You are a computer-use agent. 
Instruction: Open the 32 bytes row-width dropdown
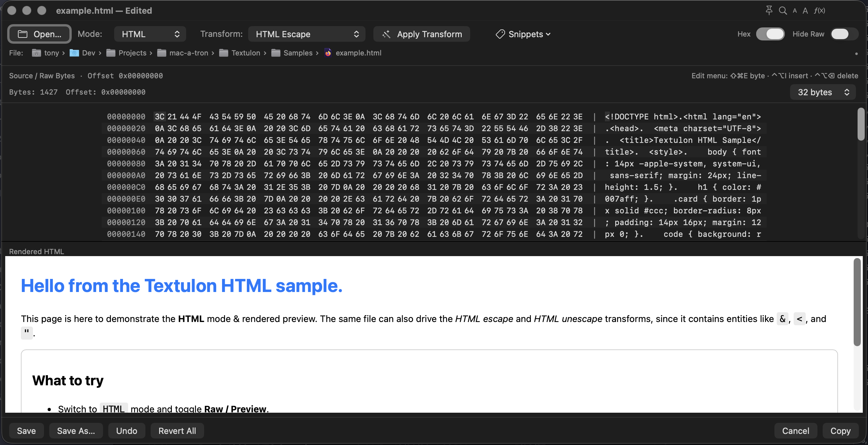click(823, 92)
